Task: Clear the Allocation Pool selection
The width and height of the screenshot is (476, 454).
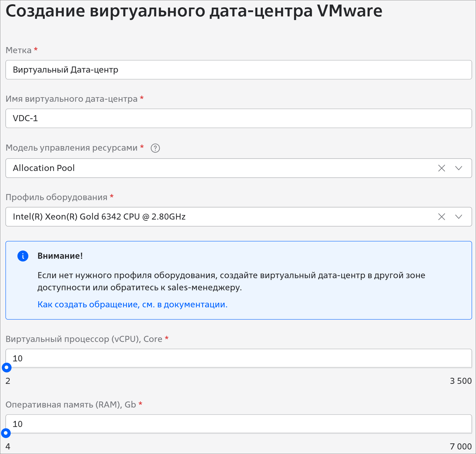Action: 441,168
